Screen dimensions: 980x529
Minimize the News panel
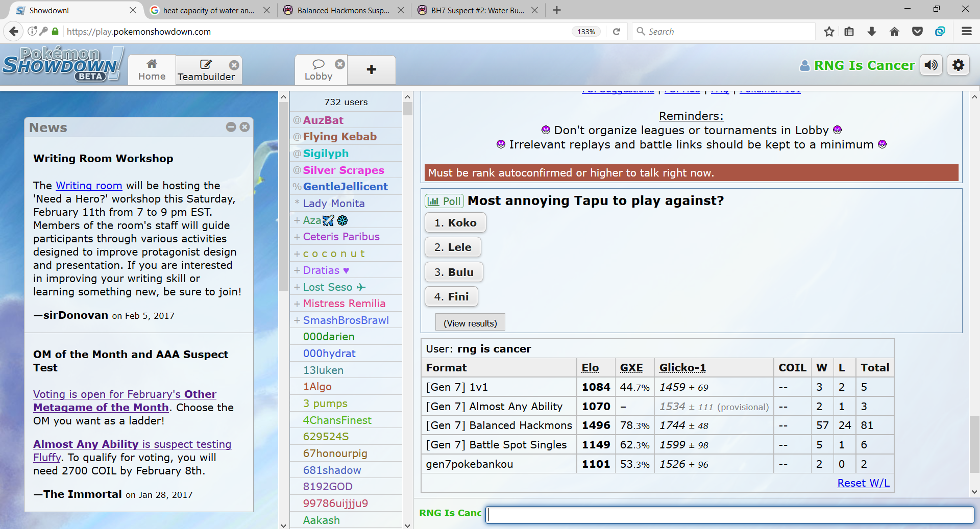[x=231, y=127]
